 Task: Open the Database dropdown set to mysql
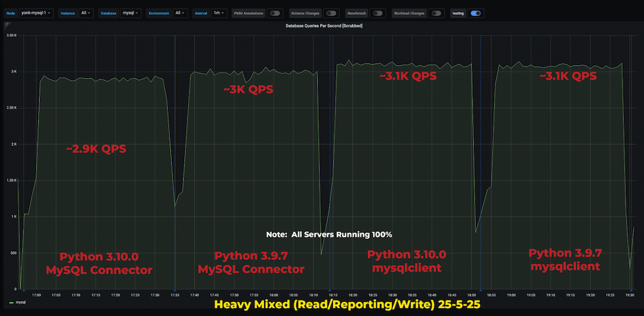131,13
